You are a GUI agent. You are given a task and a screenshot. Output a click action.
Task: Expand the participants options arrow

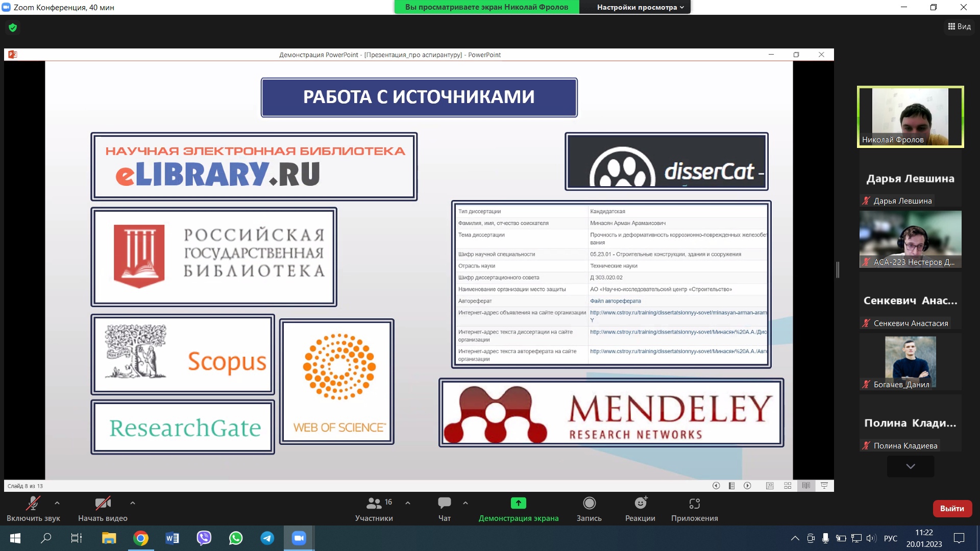click(x=408, y=503)
